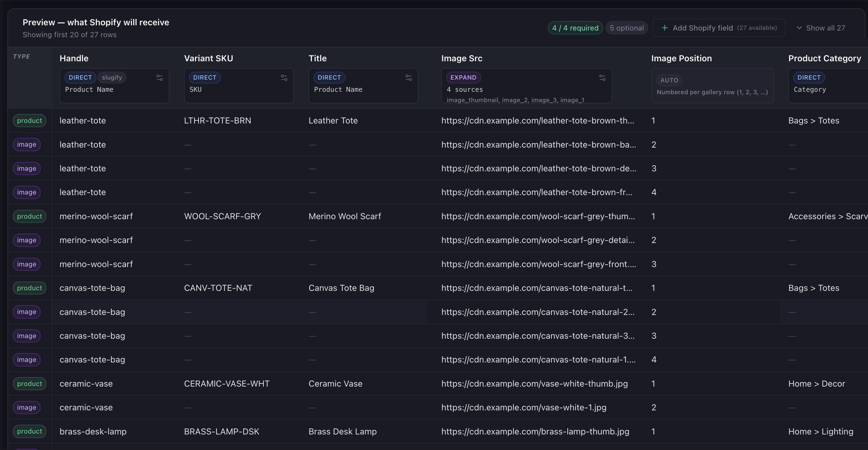Click SKU cell WOOL-SCARF-GRY

point(222,216)
